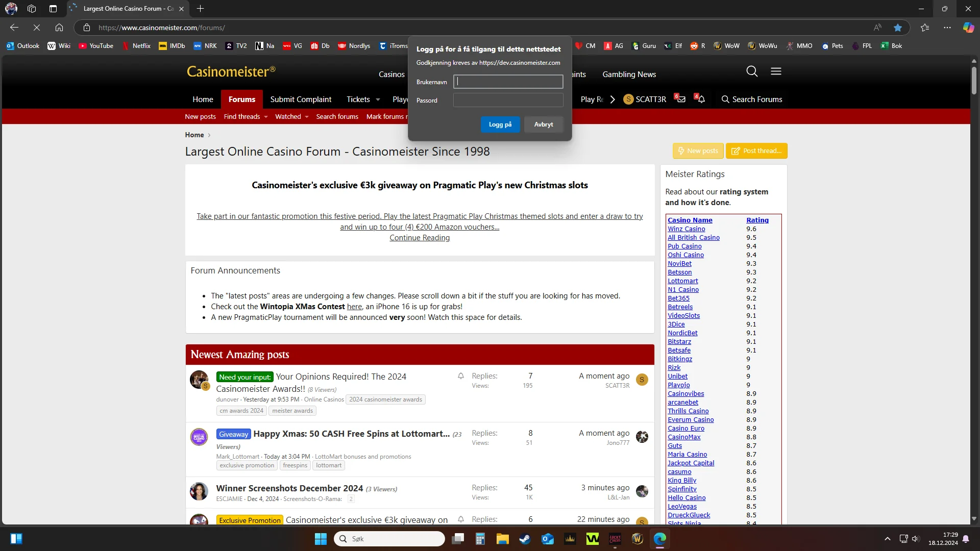Open SCATT3R user account menu
The image size is (980, 551).
coord(645,99)
